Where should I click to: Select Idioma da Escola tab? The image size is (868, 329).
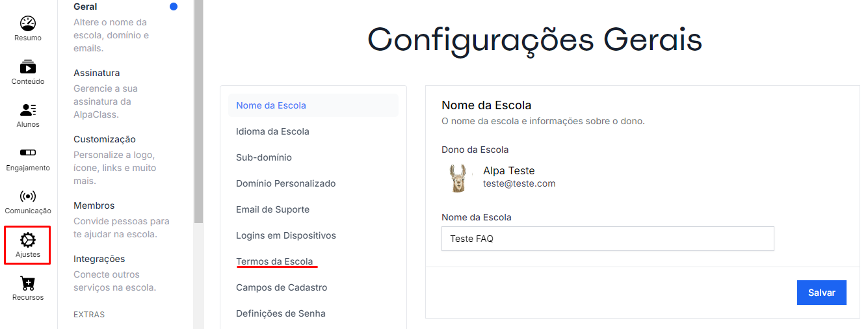[272, 131]
